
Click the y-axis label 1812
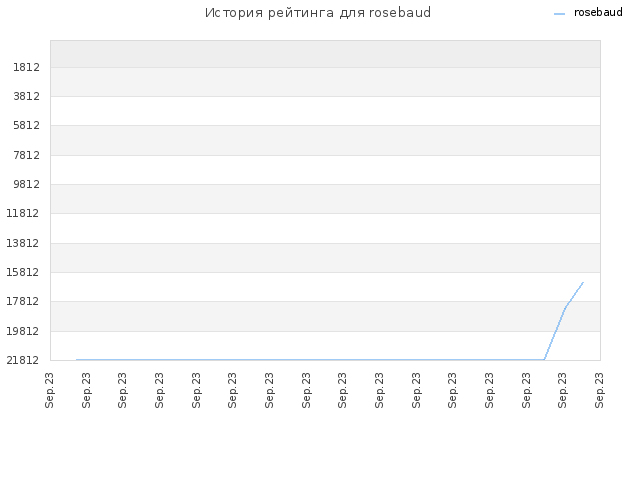click(27, 67)
